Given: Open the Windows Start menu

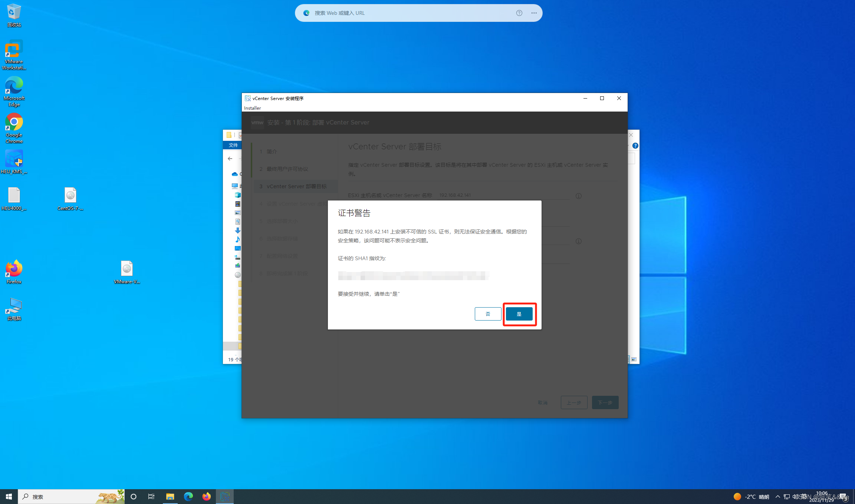Looking at the screenshot, I should point(9,496).
